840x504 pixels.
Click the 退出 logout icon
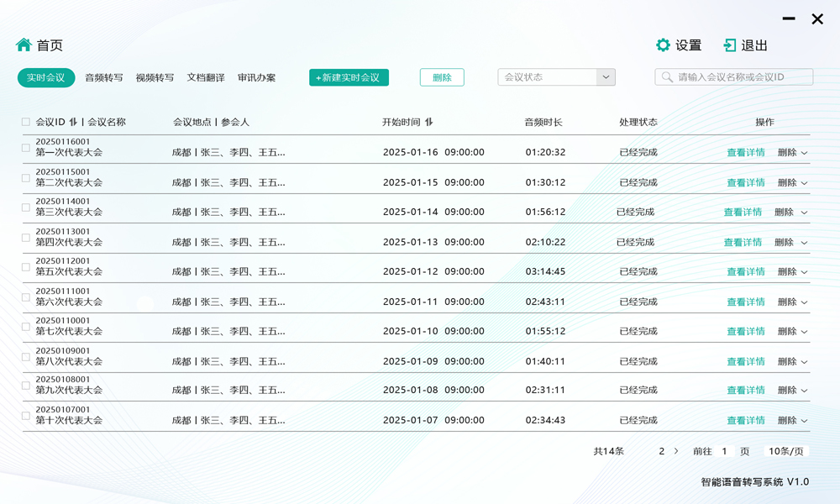730,45
